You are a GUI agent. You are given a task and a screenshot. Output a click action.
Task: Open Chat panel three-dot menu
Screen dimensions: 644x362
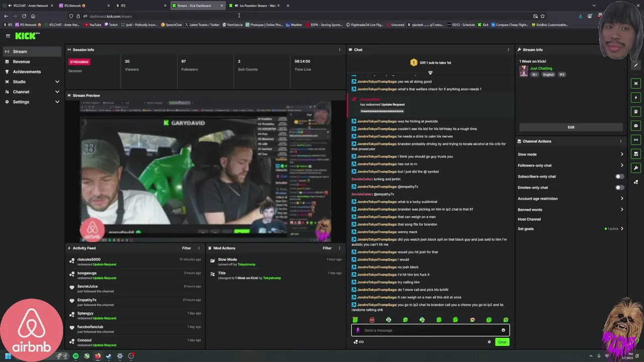(x=508, y=50)
